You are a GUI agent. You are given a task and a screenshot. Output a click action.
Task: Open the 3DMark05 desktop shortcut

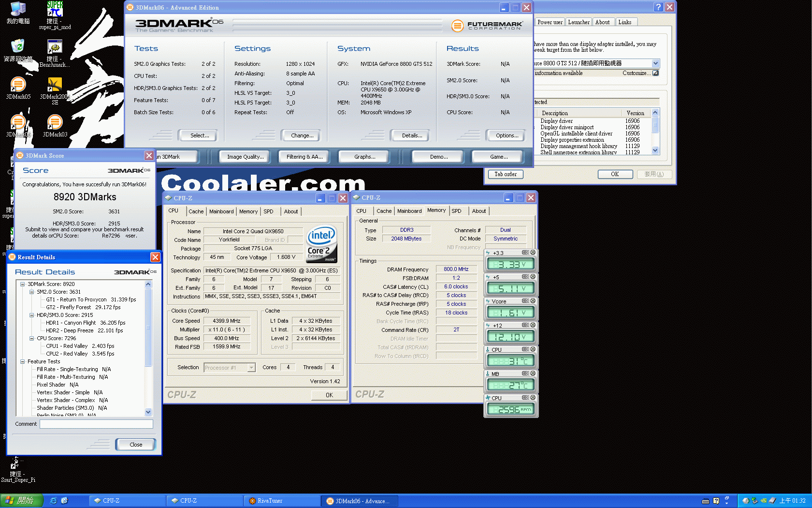[x=18, y=88]
